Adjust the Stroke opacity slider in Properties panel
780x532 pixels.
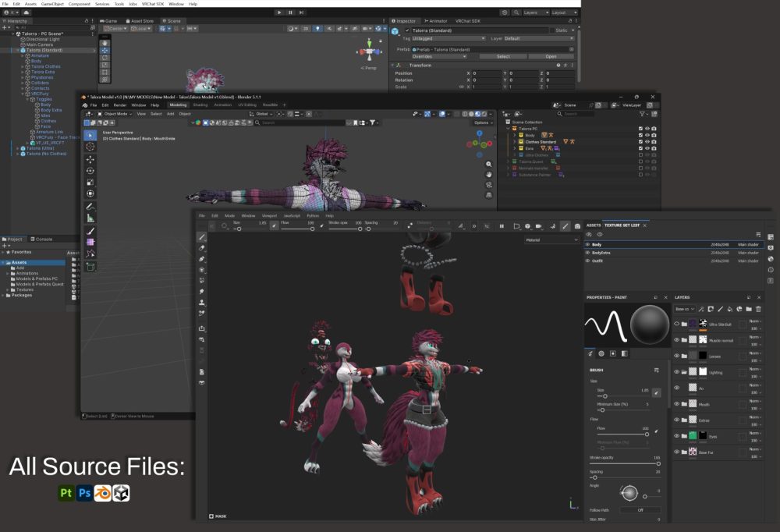[626, 463]
